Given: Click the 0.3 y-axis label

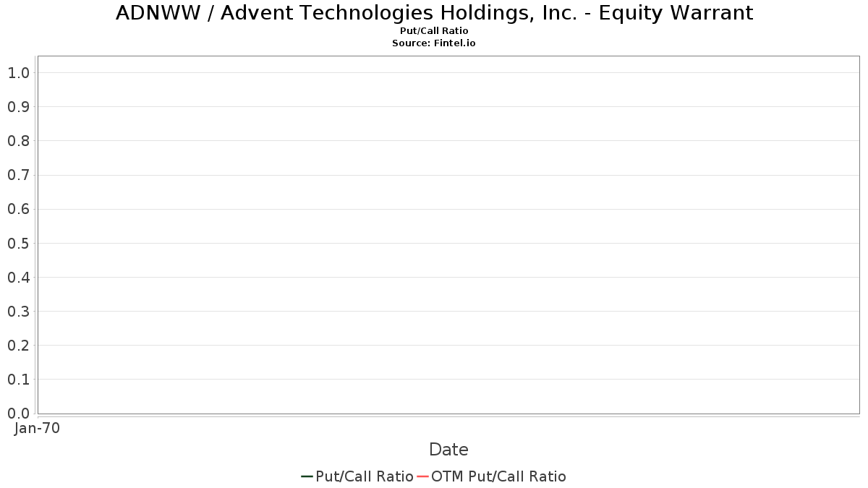Looking at the screenshot, I should pyautogui.click(x=18, y=311).
